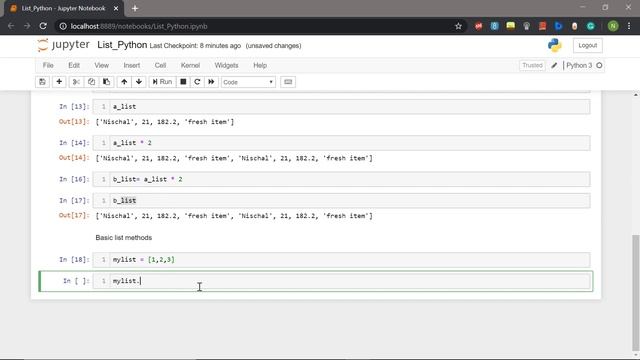Click the blue extension icon in browser toolbar
This screenshot has width=640, height=360.
pos(558,26)
